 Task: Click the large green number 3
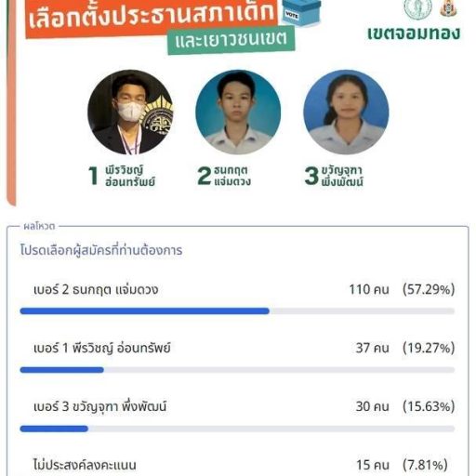click(311, 176)
